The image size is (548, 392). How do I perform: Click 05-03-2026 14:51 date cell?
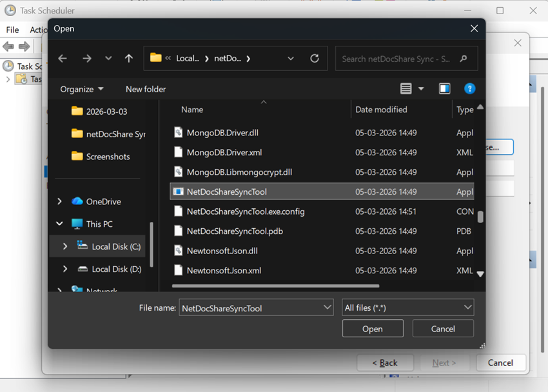click(x=386, y=211)
